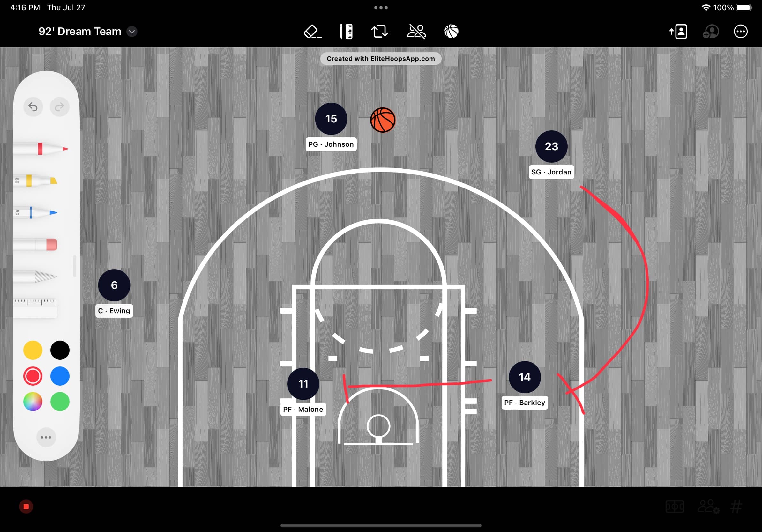This screenshot has width=762, height=532.
Task: Click the undo button
Action: (x=33, y=107)
